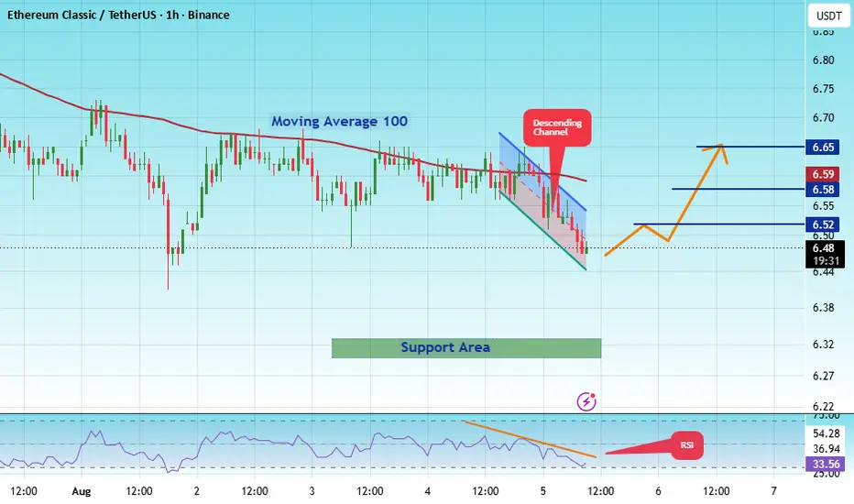Click the Aug date label on time axis
Screen dimensions: 854x504
(x=82, y=491)
